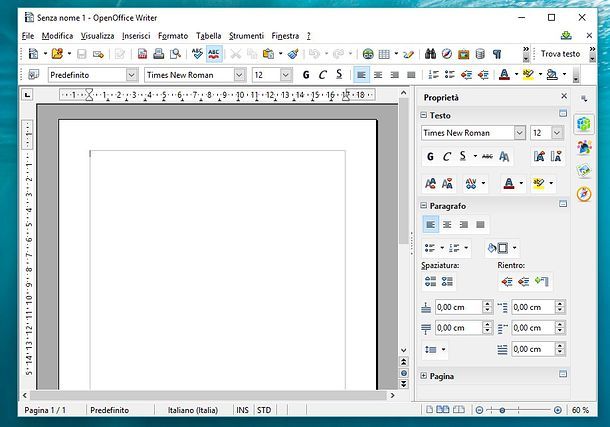Open the Strumenti menu
Image resolution: width=610 pixels, height=427 pixels.
(x=246, y=36)
